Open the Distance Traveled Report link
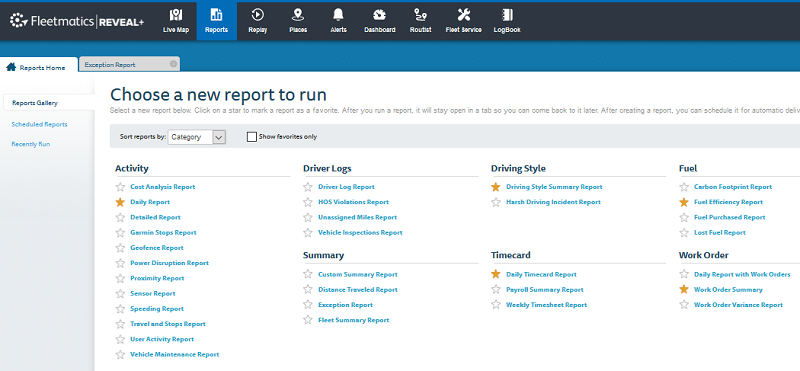Viewport: 800px width, 371px height. pyautogui.click(x=358, y=289)
